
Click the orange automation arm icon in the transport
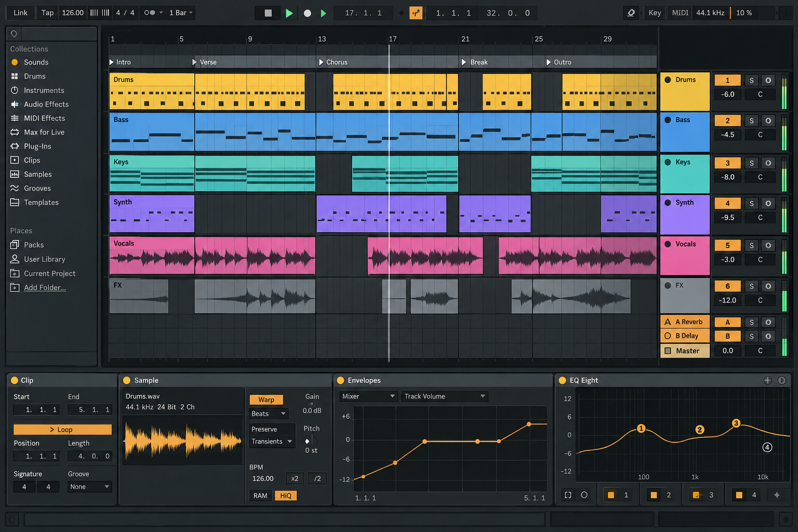pos(416,13)
